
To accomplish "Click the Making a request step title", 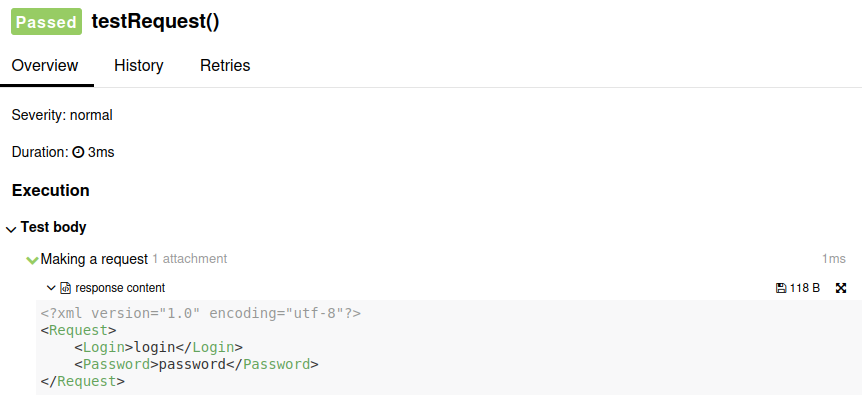I will click(x=94, y=259).
